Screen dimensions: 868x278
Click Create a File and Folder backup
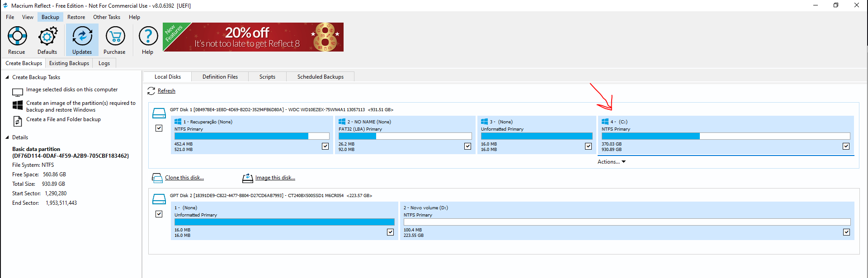tap(63, 119)
